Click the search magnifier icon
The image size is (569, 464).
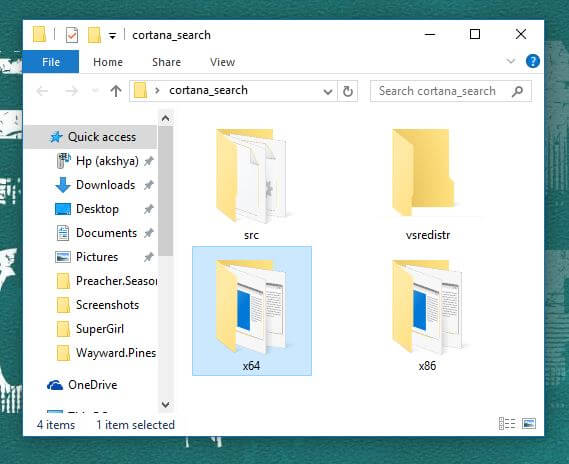point(517,91)
